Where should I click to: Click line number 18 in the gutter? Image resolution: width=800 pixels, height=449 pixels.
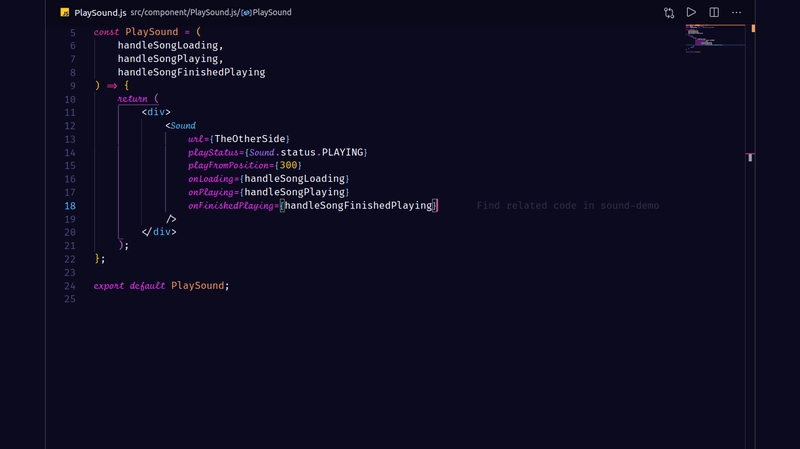tap(70, 206)
